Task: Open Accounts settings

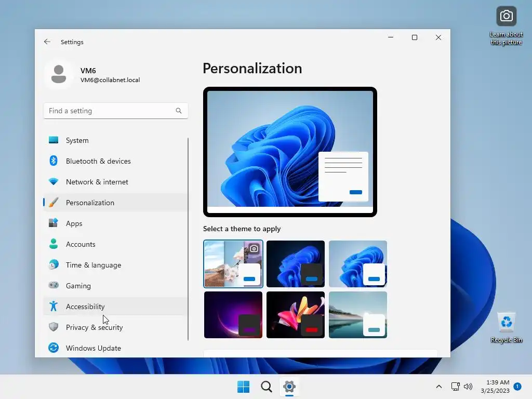Action: 115,244
